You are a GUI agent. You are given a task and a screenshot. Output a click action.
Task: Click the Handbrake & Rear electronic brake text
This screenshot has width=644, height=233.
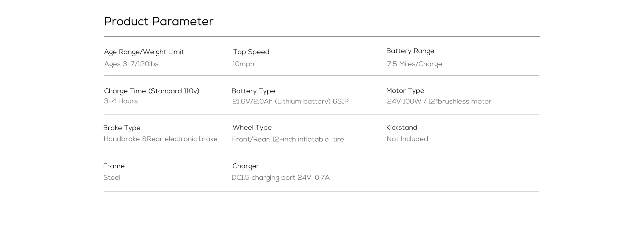point(160,139)
